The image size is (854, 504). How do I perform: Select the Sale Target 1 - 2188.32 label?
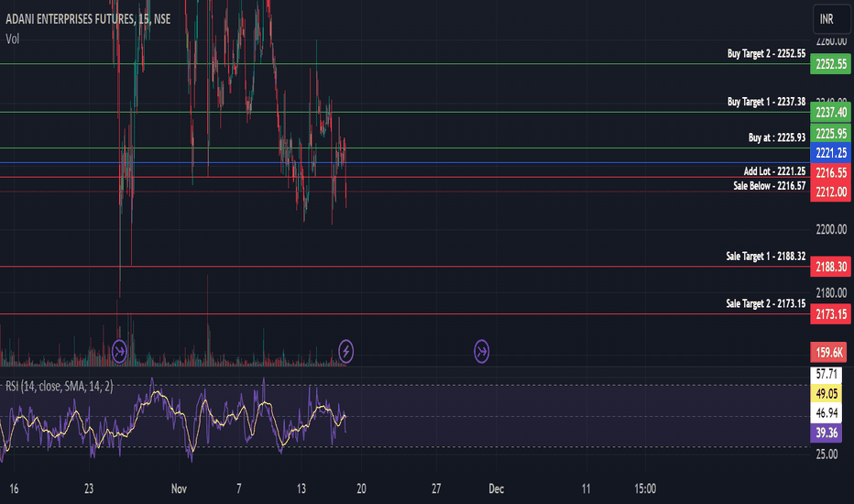(x=766, y=256)
